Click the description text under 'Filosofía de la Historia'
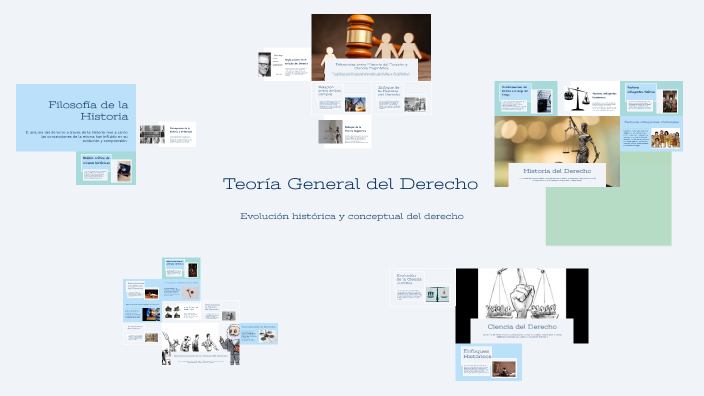 [76, 136]
